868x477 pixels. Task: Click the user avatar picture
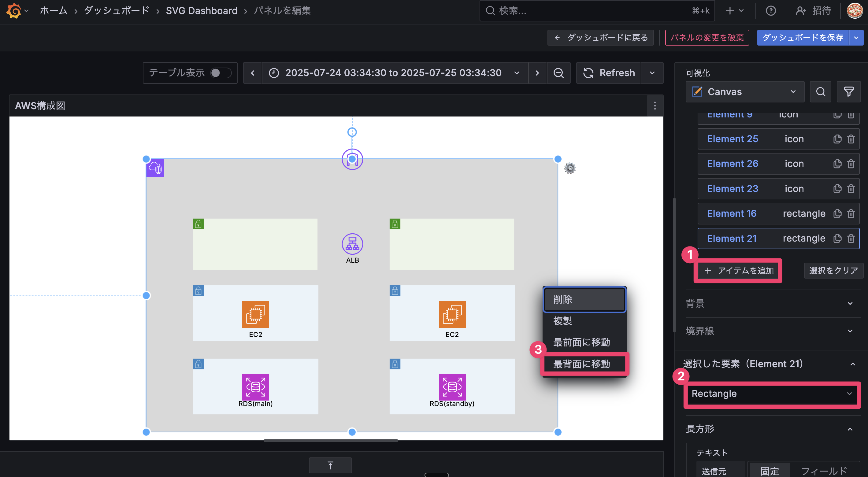click(x=855, y=11)
